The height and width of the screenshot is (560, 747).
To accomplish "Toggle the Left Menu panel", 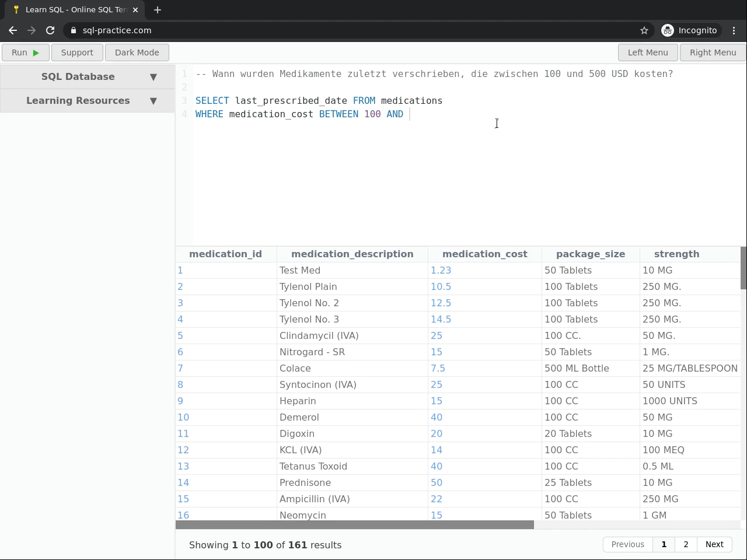I will pos(648,52).
